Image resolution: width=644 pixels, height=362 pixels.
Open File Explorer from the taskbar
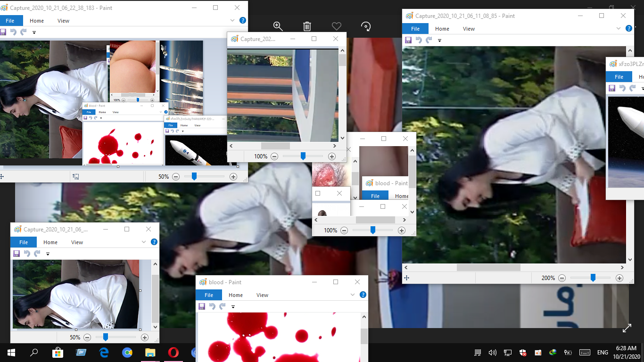tap(150, 352)
